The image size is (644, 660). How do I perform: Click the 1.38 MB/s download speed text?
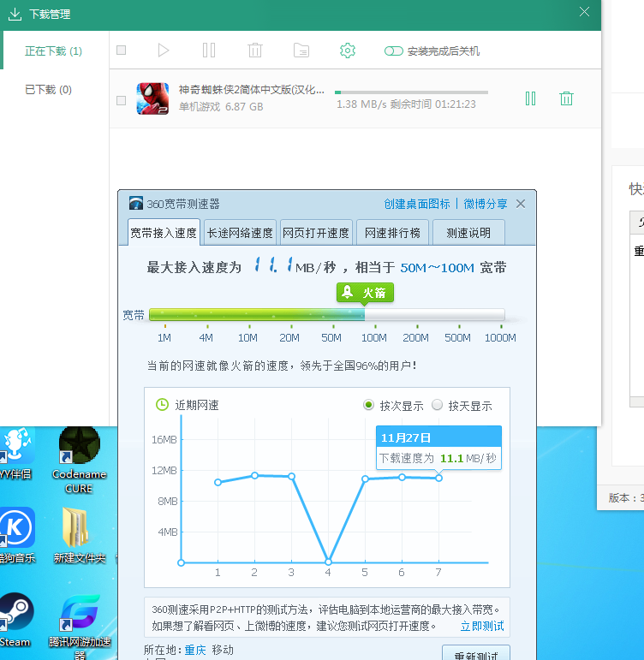[361, 104]
